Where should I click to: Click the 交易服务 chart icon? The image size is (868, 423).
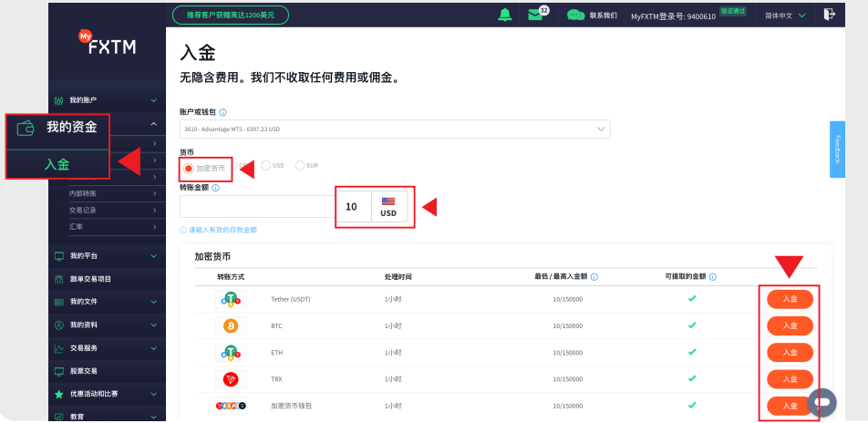tap(59, 348)
